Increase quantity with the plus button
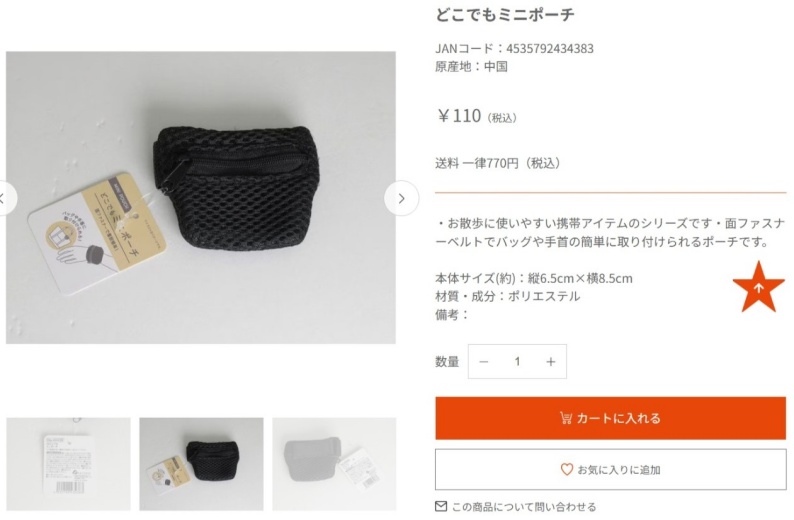 (x=551, y=362)
